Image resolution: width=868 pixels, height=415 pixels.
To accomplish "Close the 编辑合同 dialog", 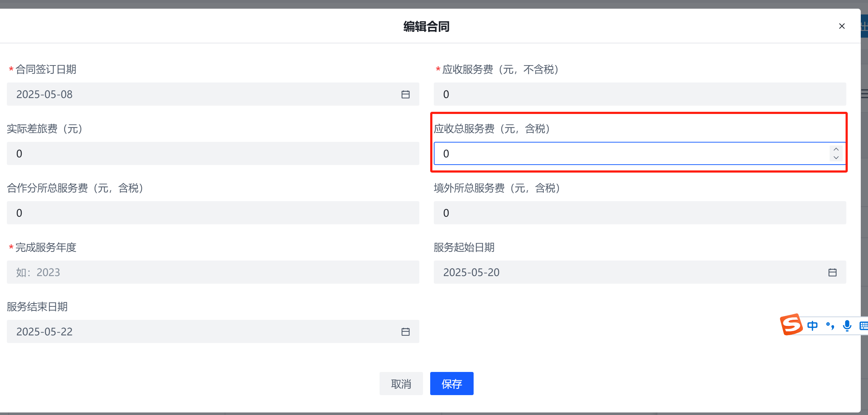I will pyautogui.click(x=842, y=26).
